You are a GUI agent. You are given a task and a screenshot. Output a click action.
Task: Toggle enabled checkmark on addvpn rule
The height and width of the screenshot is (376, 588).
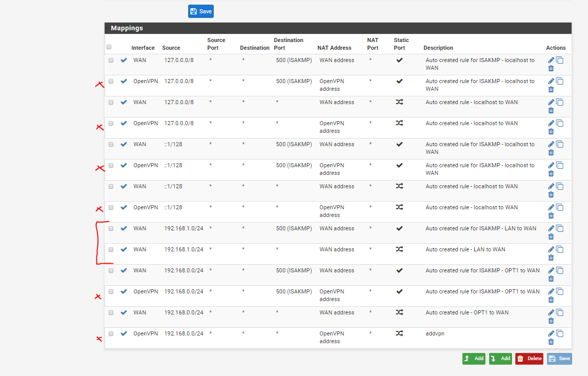tap(124, 333)
